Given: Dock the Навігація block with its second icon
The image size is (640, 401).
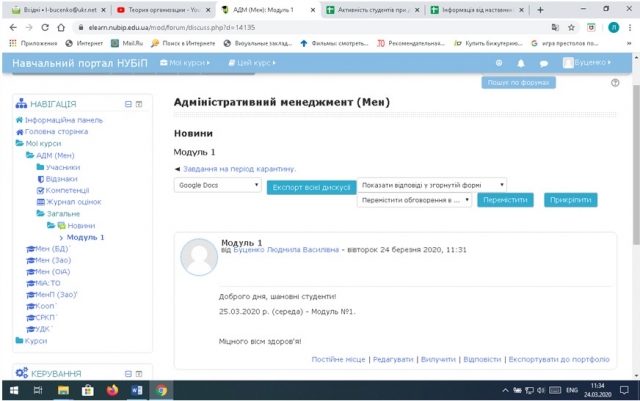Looking at the screenshot, I should [139, 104].
